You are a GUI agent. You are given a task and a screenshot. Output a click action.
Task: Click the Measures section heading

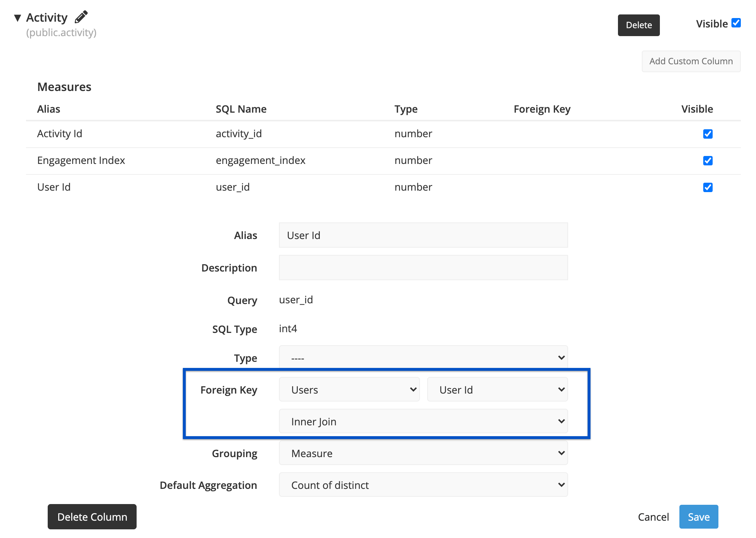click(x=64, y=87)
